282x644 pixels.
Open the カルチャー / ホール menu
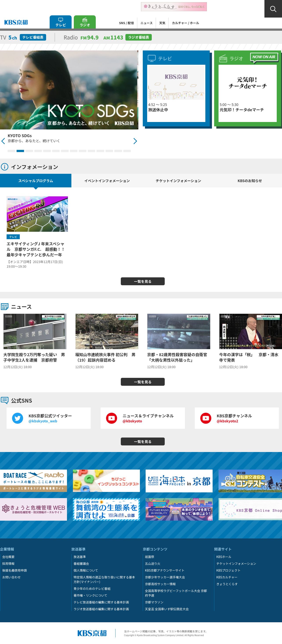pos(185,23)
